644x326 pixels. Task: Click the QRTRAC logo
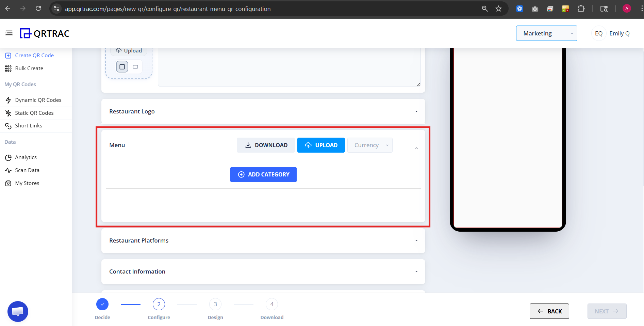(45, 33)
